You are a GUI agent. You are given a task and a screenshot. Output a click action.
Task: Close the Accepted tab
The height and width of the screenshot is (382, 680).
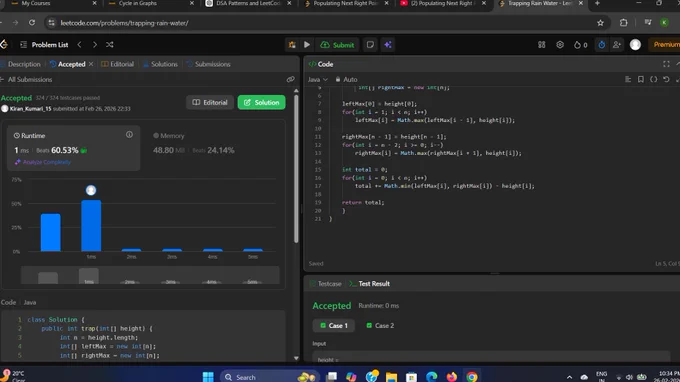pos(91,64)
